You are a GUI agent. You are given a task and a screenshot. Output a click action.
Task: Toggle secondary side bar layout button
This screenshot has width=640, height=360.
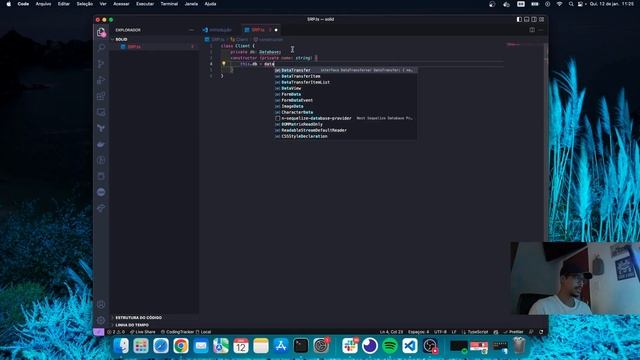tap(534, 19)
